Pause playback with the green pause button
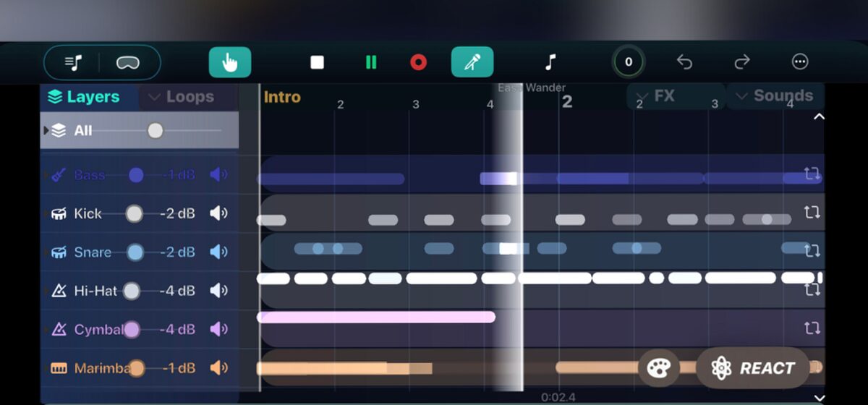 (371, 63)
